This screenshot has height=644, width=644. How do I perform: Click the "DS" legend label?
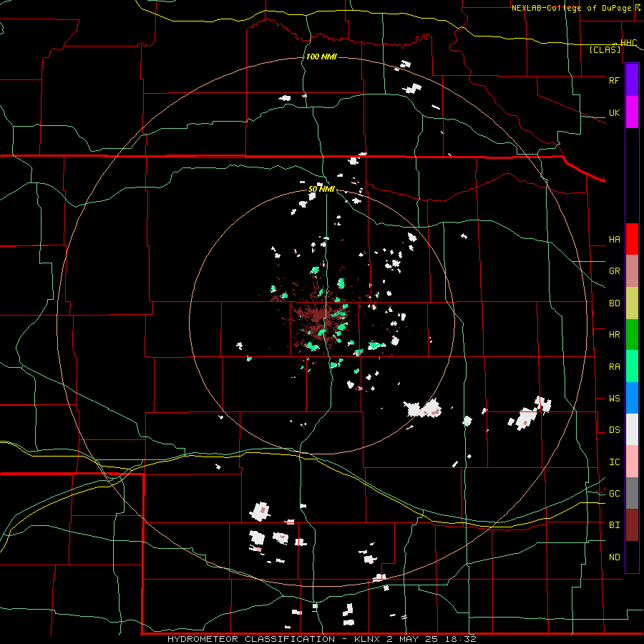click(614, 429)
